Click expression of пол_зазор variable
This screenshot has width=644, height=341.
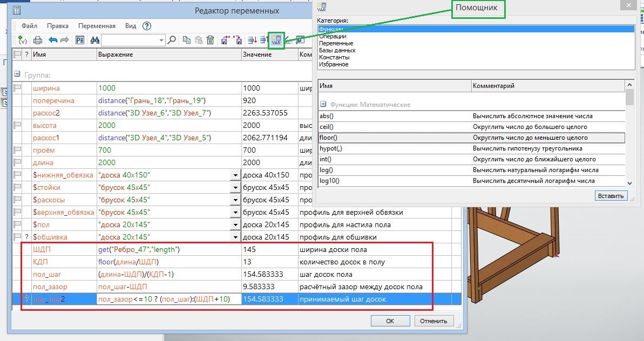pyautogui.click(x=169, y=287)
